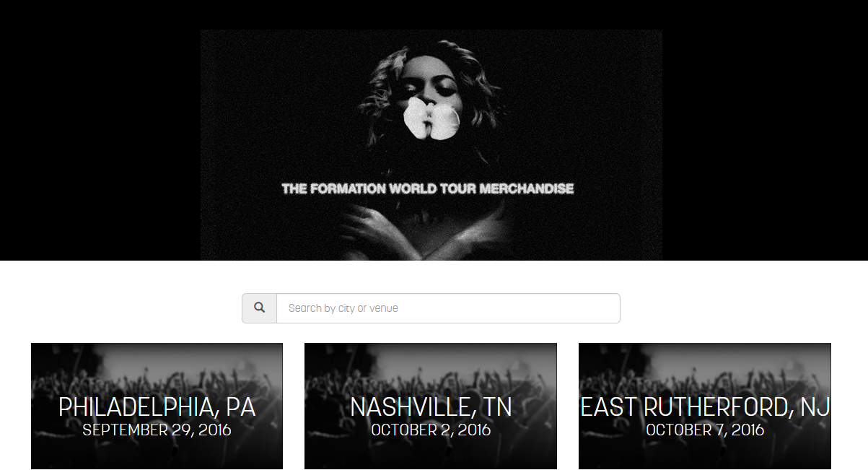
Task: Open the East Rutherford, NJ tour card
Action: click(705, 406)
